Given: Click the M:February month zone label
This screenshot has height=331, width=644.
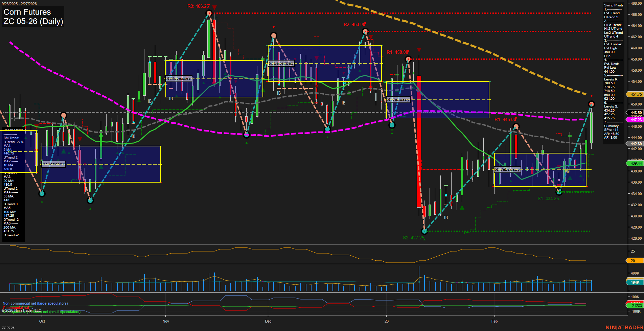Looking at the screenshot, I should click(508, 169).
